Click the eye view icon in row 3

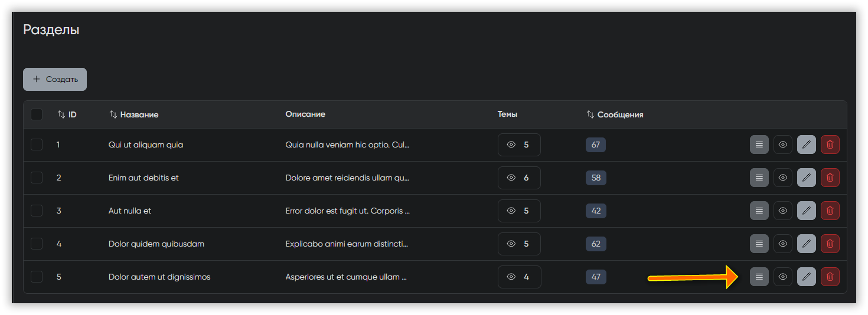coord(782,211)
